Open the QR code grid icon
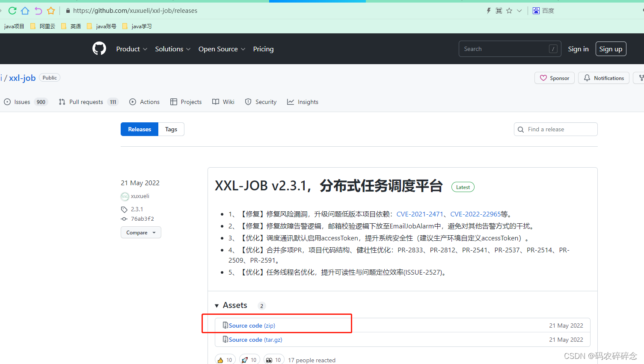This screenshot has width=644, height=364. click(499, 11)
